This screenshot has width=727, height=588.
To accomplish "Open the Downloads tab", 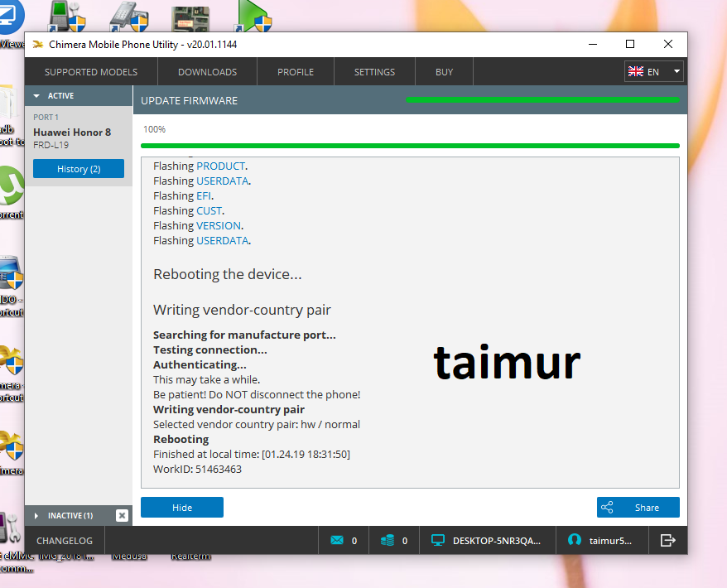I will click(207, 72).
